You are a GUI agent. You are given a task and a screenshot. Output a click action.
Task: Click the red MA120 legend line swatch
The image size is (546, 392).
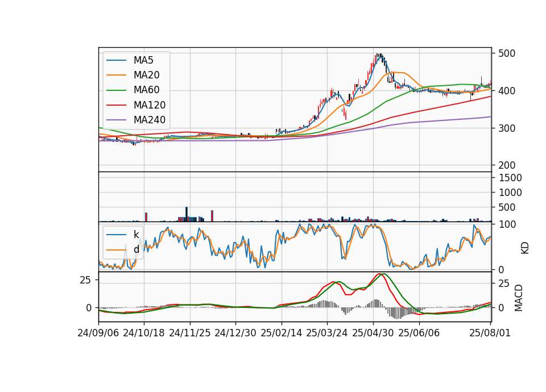point(116,105)
